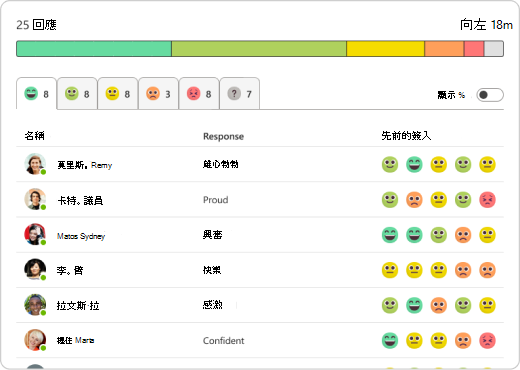This screenshot has width=520, height=370.
Task: Open Remy's profile avatar
Action: point(35,164)
